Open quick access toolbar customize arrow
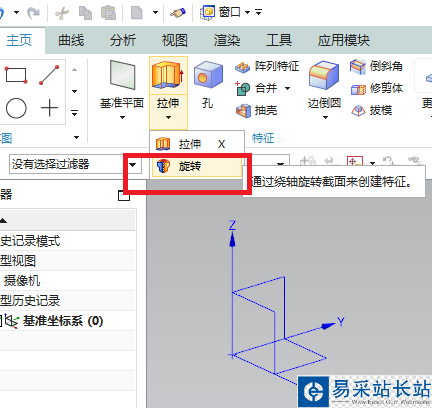432x408 pixels. [259, 12]
